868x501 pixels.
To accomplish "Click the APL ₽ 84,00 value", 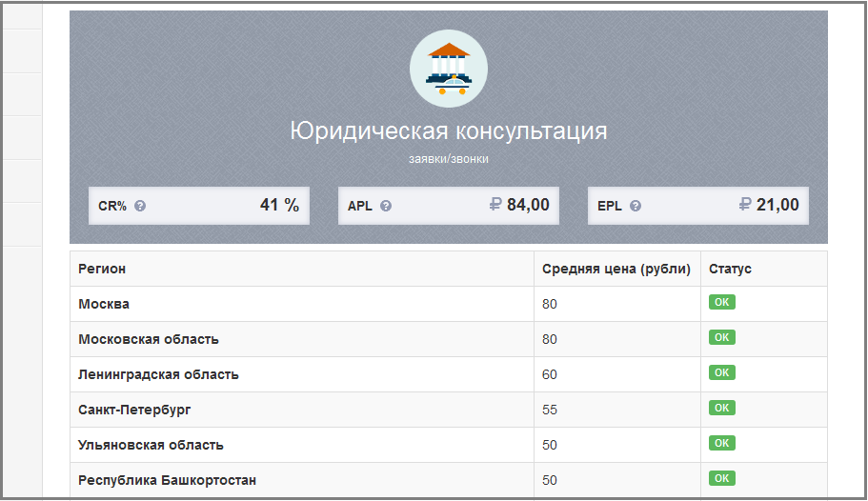I will pyautogui.click(x=519, y=204).
